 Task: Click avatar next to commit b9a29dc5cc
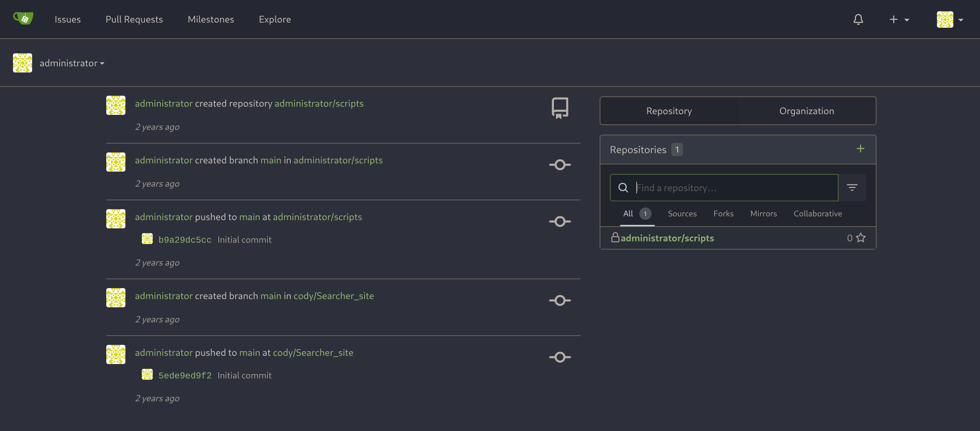(147, 239)
